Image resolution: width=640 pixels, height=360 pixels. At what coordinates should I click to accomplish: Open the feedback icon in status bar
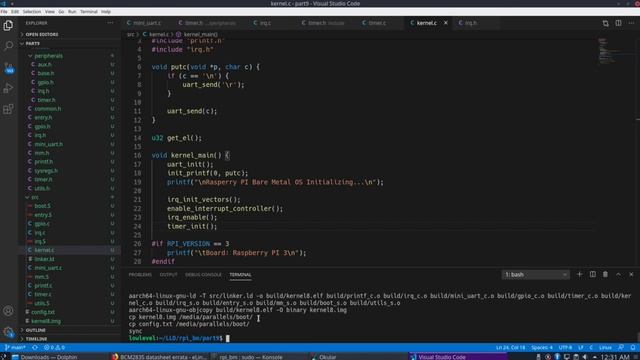[621, 347]
